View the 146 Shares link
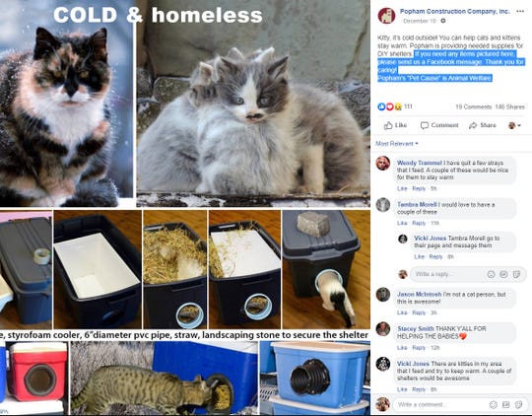The height and width of the screenshot is (416, 532). tap(509, 106)
